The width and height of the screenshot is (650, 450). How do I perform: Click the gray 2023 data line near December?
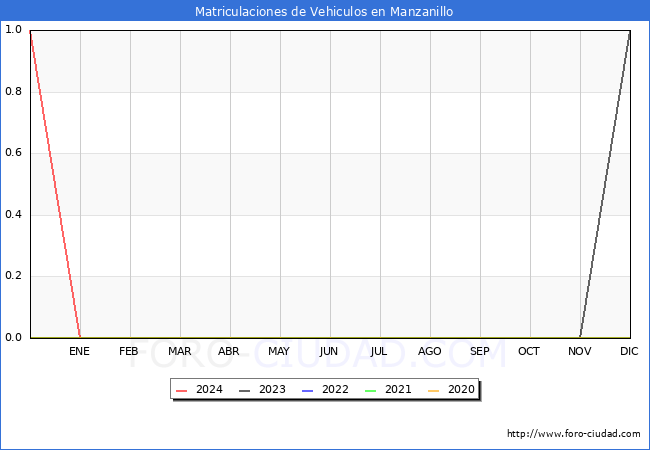click(605, 184)
